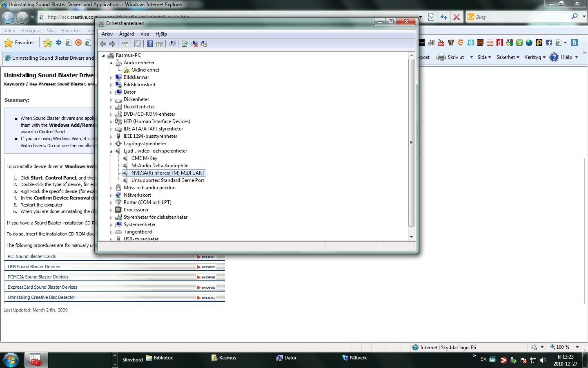
Task: Open the PCMCIA Sound Blaster Devices link
Action: (x=38, y=277)
